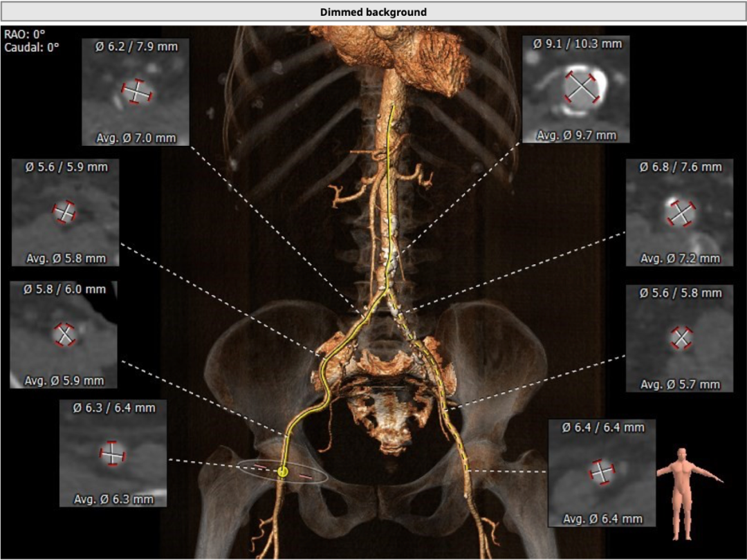Click the human orientation figure
Screen dimensions: 747x560
pyautogui.click(x=684, y=491)
